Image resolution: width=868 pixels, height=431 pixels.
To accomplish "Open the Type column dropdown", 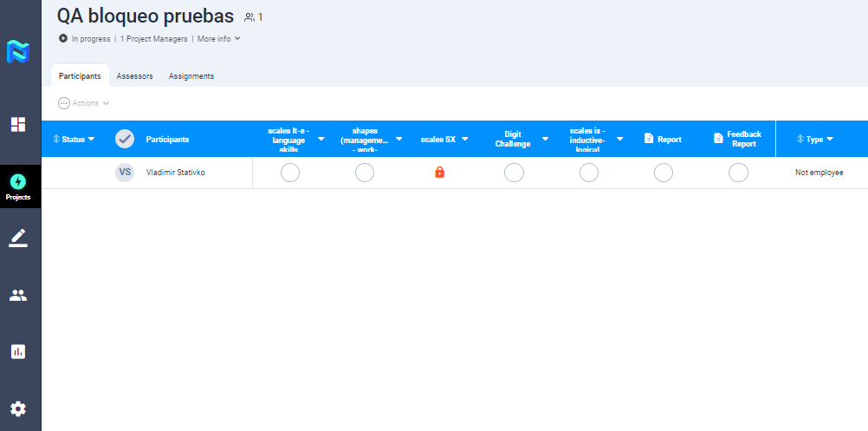I will click(x=829, y=139).
